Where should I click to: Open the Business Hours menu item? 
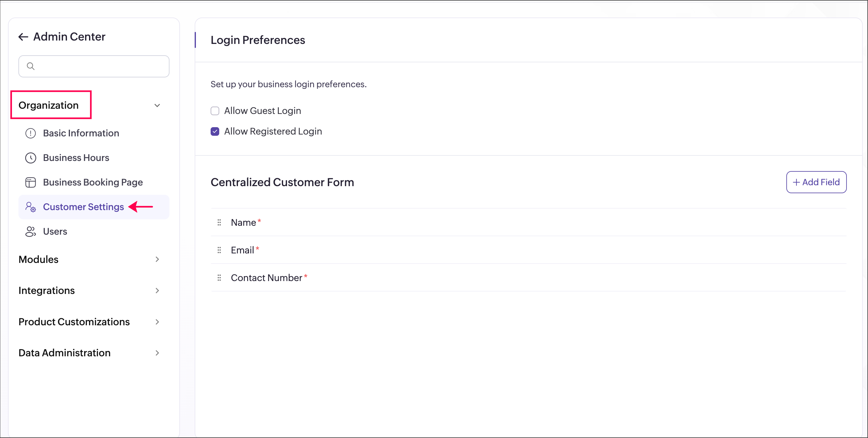pos(76,158)
